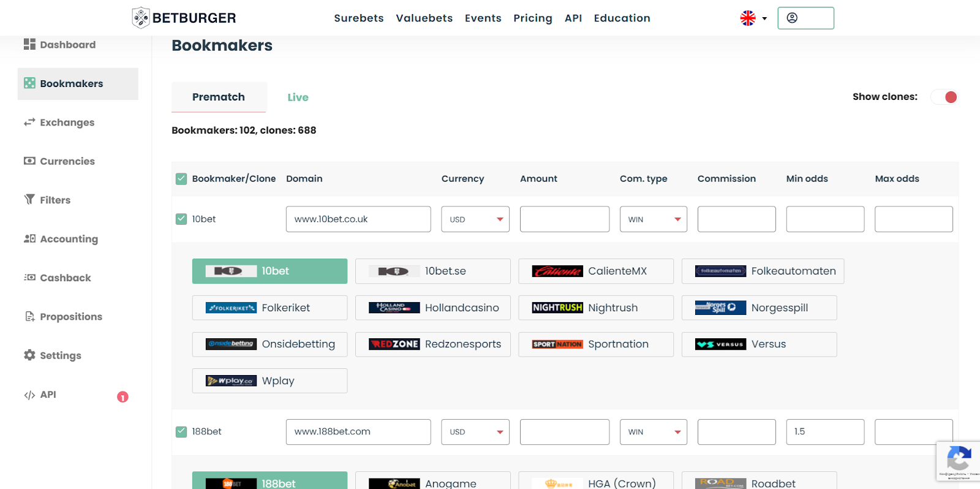
Task: Click the 188bet Amount input field
Action: [x=565, y=431]
